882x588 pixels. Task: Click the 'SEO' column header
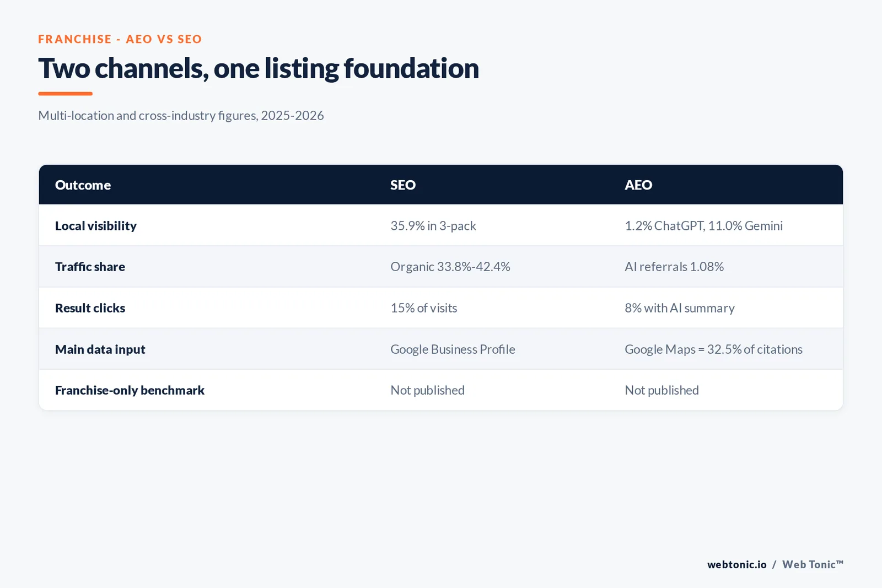pos(403,185)
